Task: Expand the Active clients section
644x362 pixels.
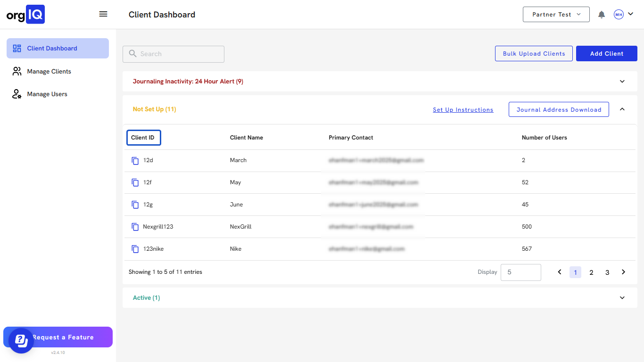Action: (x=622, y=298)
